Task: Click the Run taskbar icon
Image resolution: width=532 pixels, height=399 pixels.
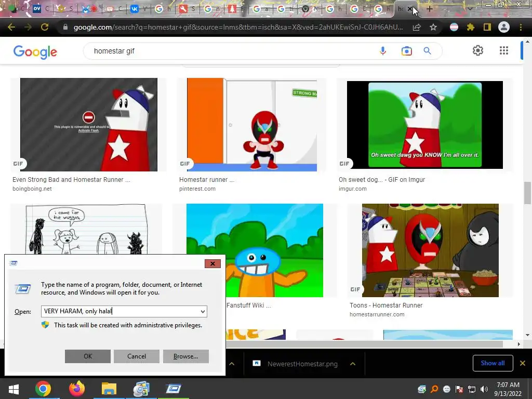Action: pyautogui.click(x=174, y=389)
